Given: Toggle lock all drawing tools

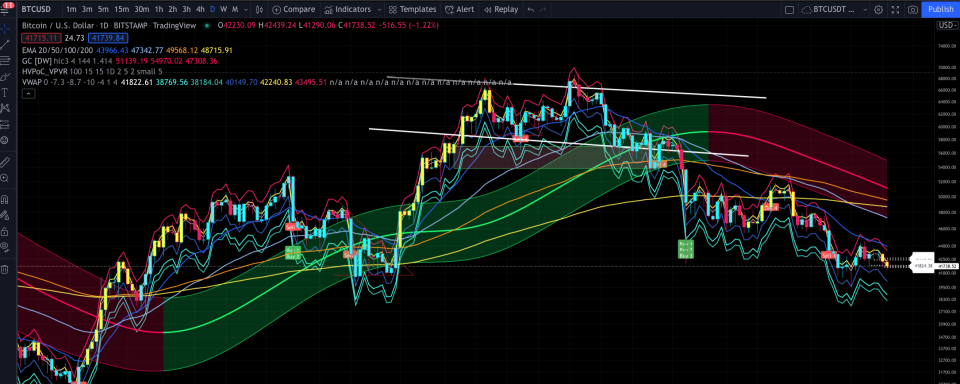Looking at the screenshot, I should tap(5, 232).
